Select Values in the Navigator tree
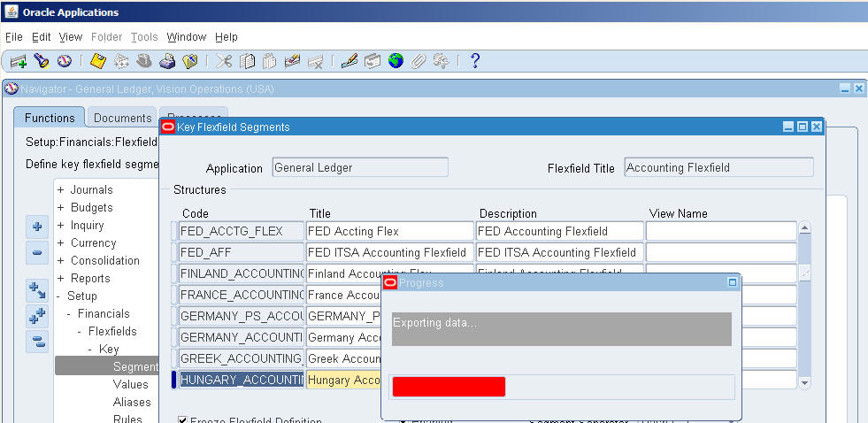Image resolution: width=868 pixels, height=423 pixels. click(131, 384)
